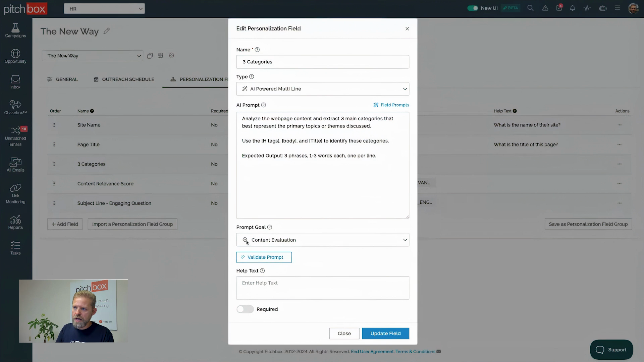Close the dialog with the X

tap(407, 29)
